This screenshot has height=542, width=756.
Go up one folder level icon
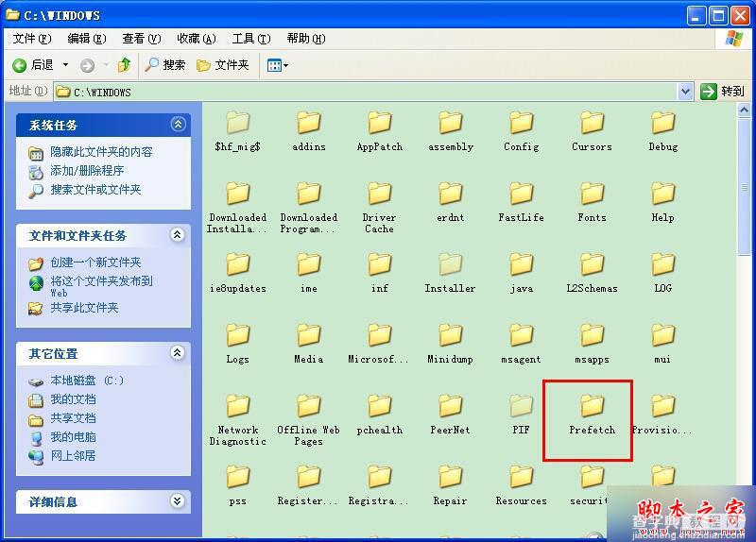coord(125,64)
